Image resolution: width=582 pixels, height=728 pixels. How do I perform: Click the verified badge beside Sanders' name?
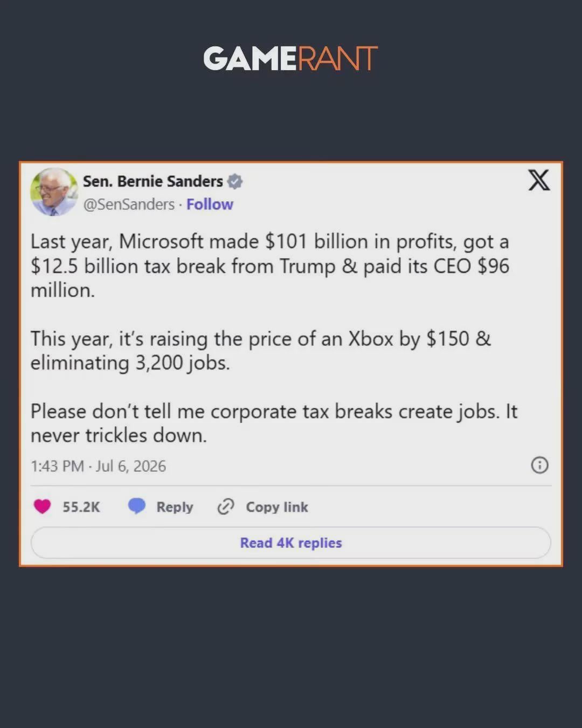pyautogui.click(x=234, y=182)
